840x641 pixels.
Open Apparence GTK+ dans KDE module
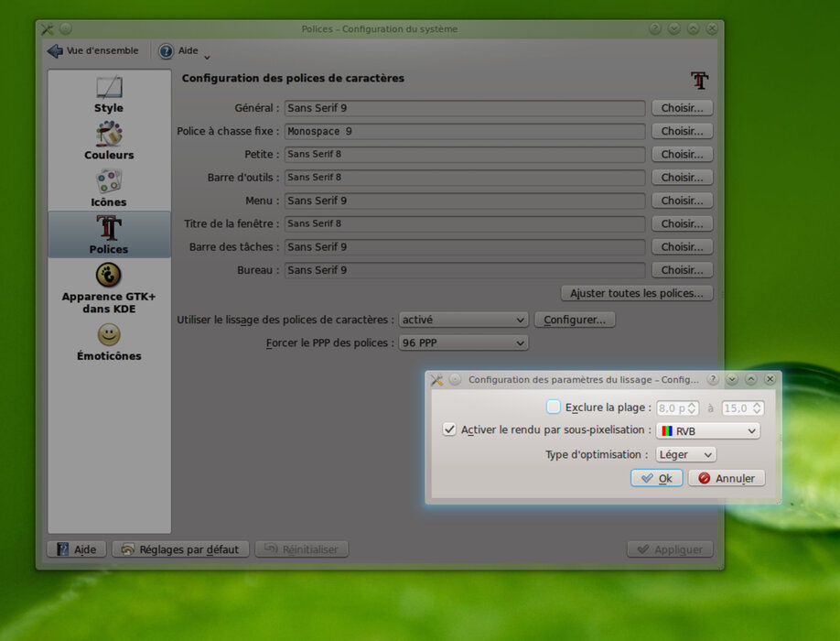[109, 288]
